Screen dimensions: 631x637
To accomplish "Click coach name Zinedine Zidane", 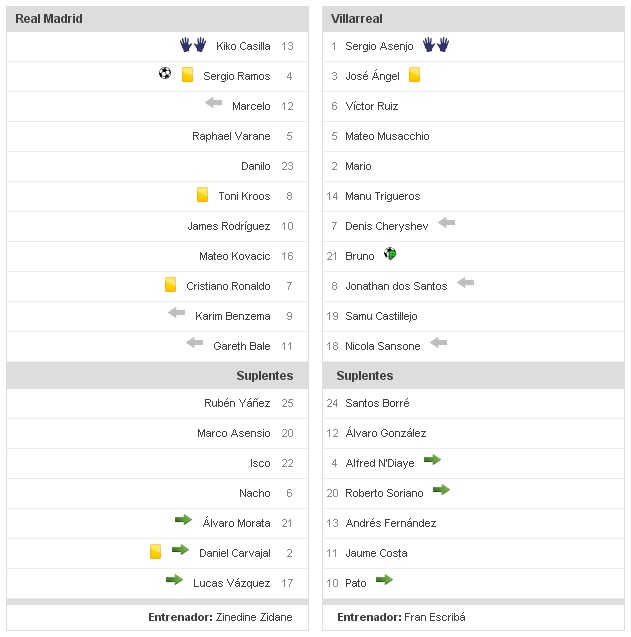I will click(254, 617).
